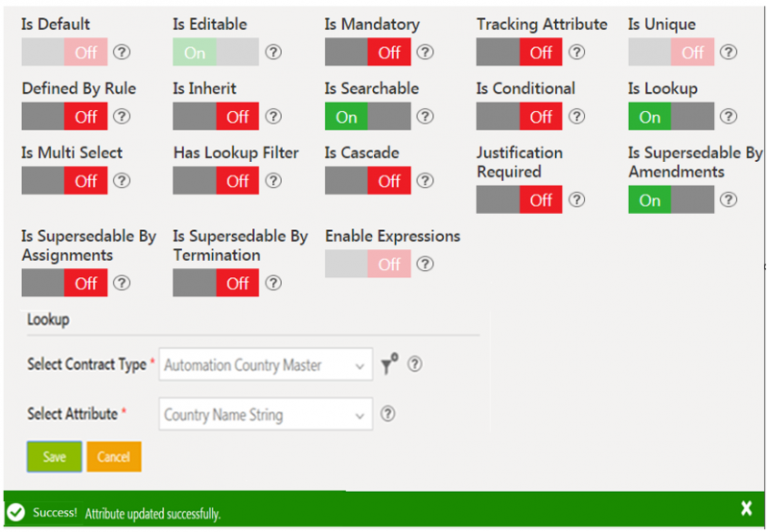
Task: Dismiss the success notification banner
Action: point(746,509)
